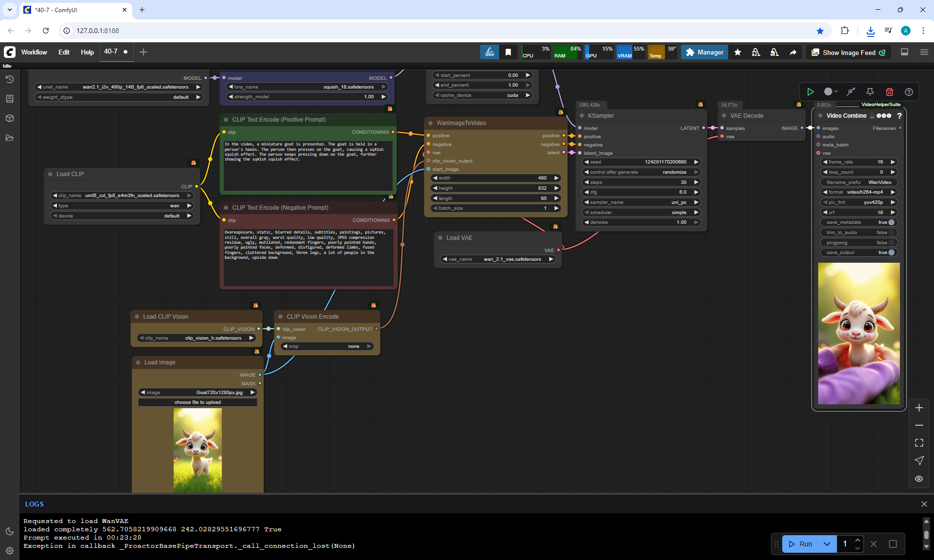
Task: Toggle link visibility eye icon
Action: (919, 479)
